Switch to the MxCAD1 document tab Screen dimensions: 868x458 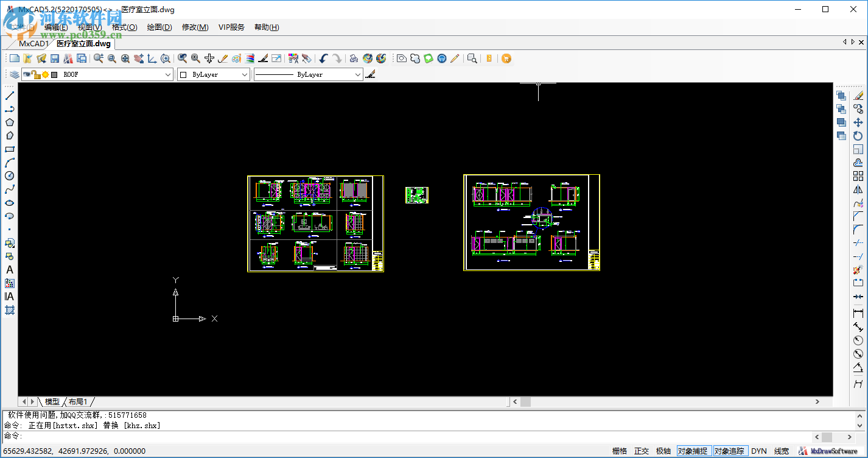pyautogui.click(x=33, y=44)
